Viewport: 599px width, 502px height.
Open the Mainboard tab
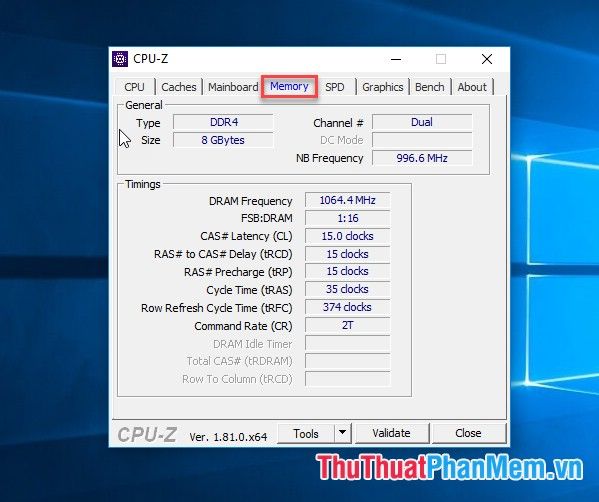tap(233, 87)
